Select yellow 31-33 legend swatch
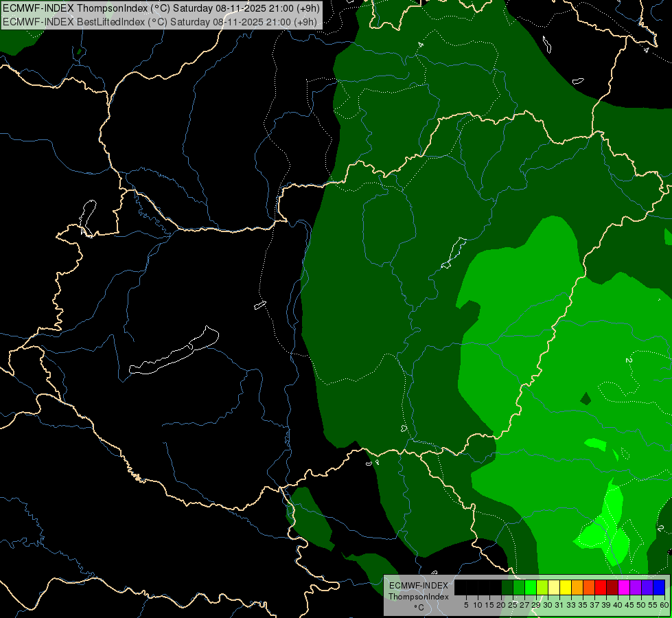The width and height of the screenshot is (672, 618). pos(566,587)
